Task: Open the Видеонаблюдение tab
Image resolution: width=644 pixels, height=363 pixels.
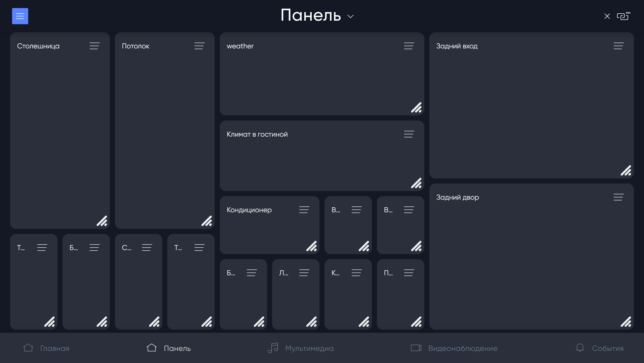Action: 454,348
